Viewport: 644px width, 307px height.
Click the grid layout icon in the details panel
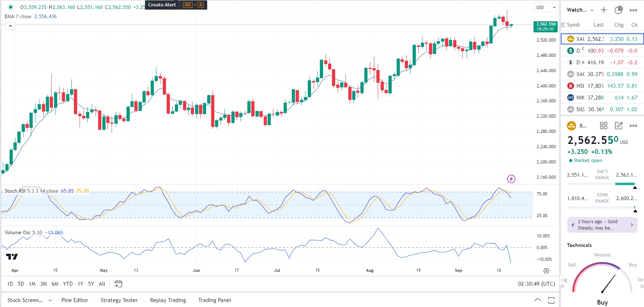coord(603,125)
